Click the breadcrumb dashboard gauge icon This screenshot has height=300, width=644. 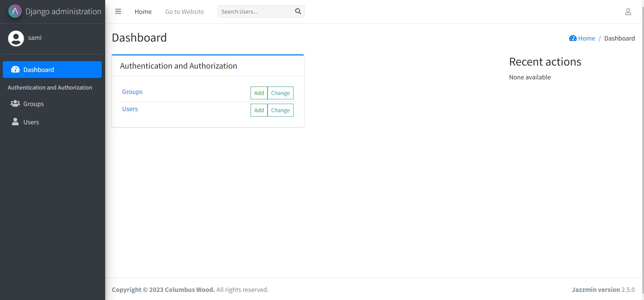click(x=573, y=38)
